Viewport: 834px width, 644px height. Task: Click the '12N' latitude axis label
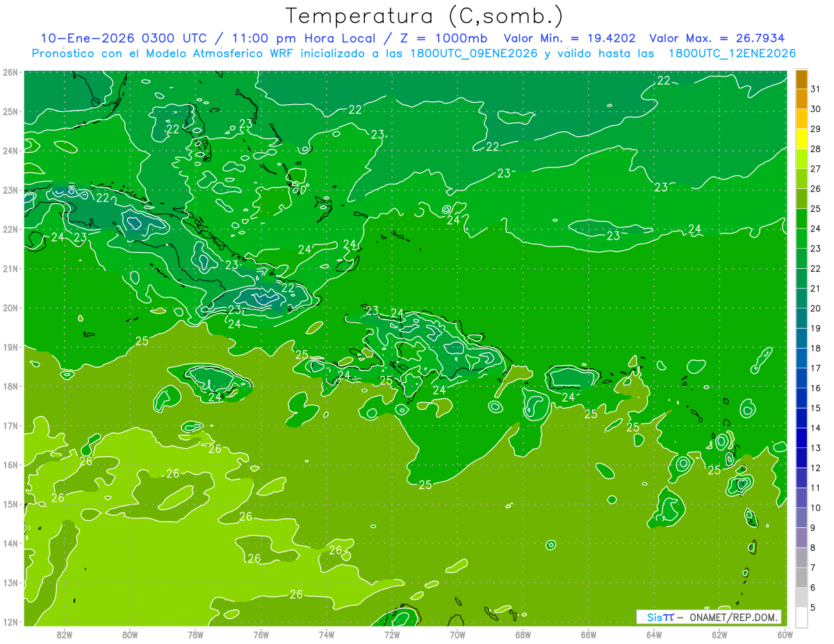pos(11,622)
